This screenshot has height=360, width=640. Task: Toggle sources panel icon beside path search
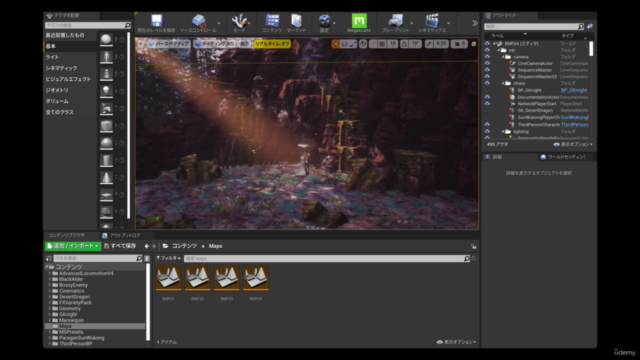coord(49,258)
